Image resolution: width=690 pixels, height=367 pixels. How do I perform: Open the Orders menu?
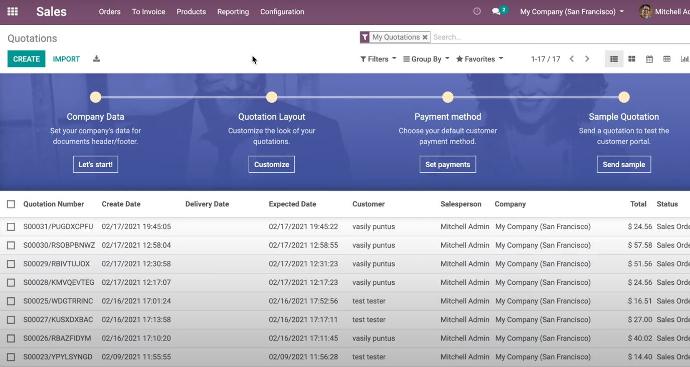(110, 11)
